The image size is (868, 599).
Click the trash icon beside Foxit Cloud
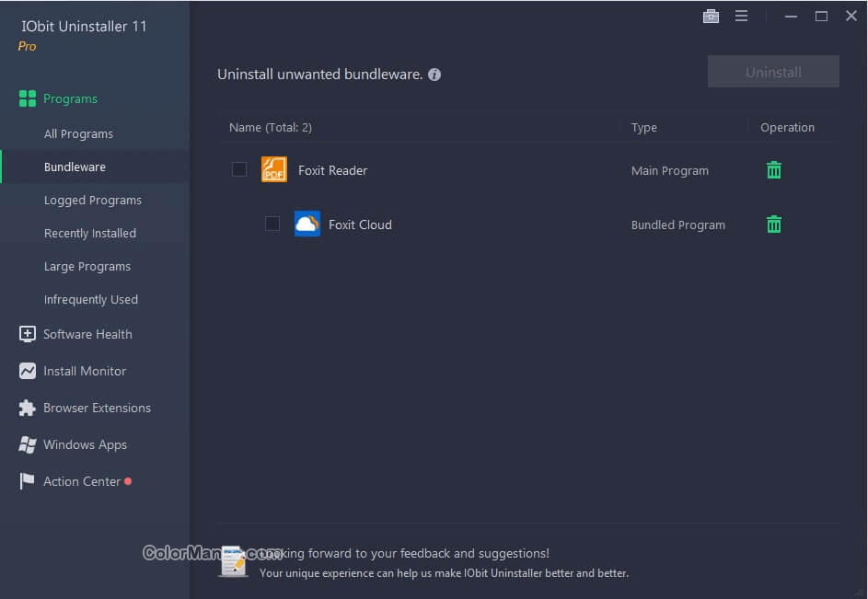(773, 225)
